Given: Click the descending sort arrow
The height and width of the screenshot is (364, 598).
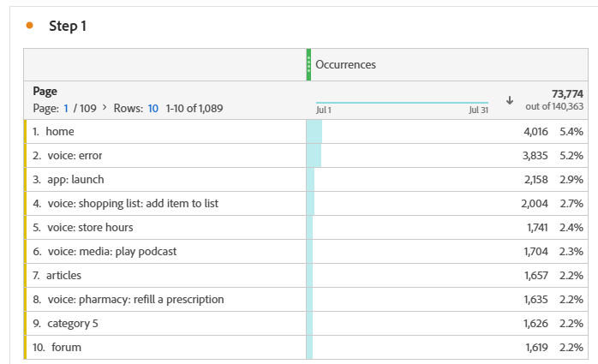Looking at the screenshot, I should point(510,100).
